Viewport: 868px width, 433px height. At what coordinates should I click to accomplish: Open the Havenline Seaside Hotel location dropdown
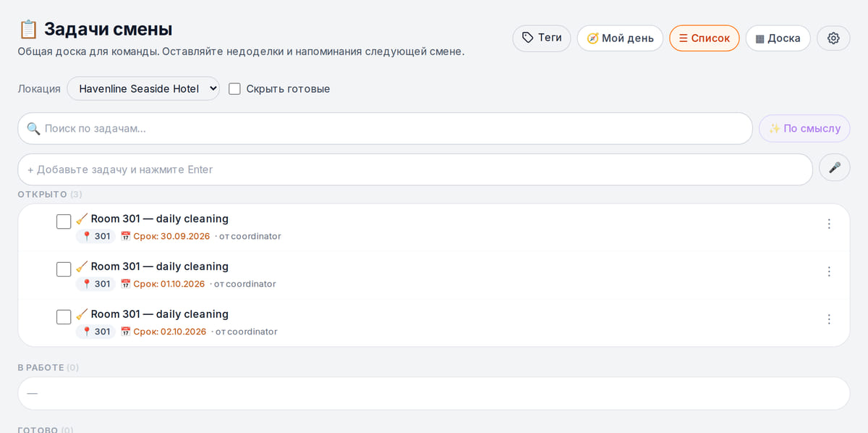click(x=143, y=88)
